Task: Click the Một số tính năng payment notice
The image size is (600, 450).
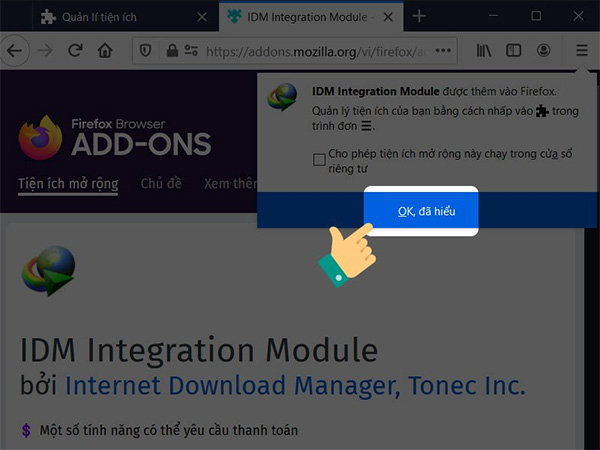Action: (x=169, y=430)
